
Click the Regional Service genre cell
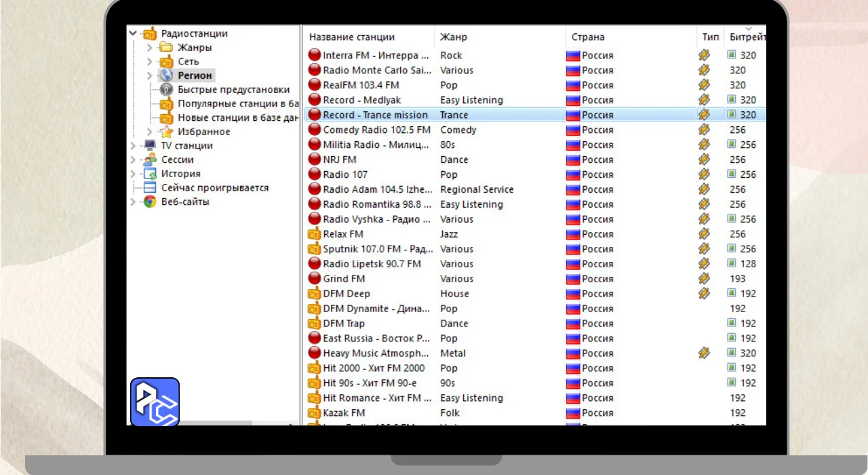(x=477, y=189)
